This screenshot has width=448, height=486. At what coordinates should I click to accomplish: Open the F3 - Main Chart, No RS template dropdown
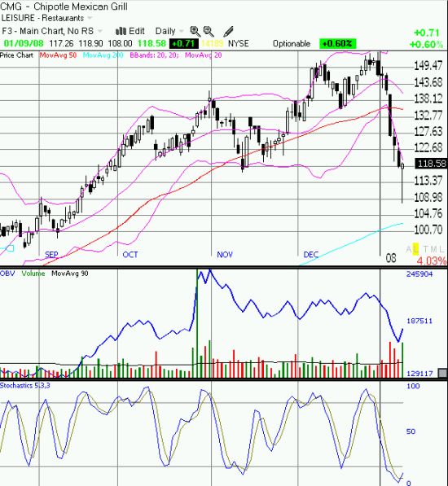(100, 31)
